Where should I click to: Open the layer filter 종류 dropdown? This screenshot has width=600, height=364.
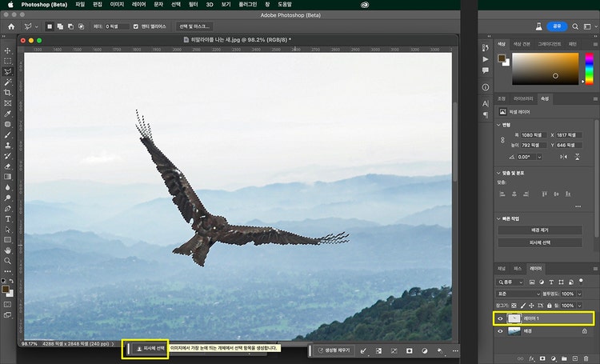510,282
